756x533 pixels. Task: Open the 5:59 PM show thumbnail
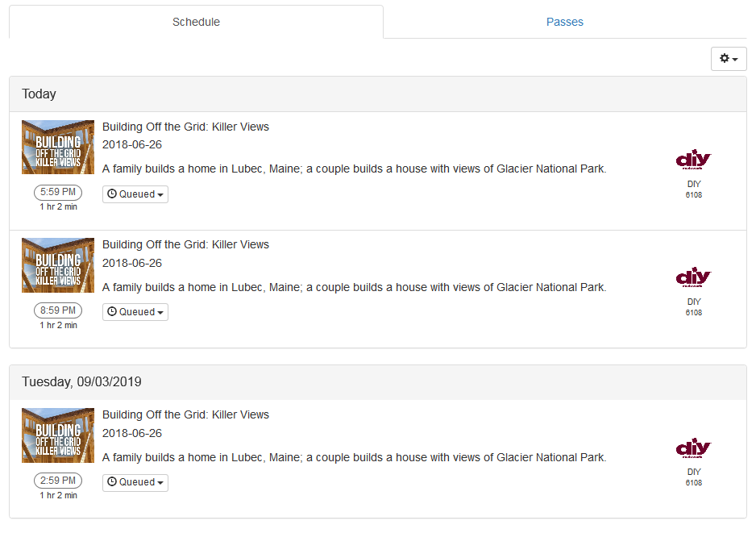click(58, 148)
